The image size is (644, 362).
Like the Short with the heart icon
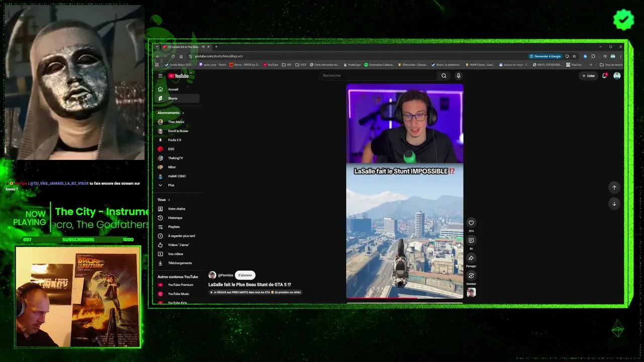pos(471,223)
